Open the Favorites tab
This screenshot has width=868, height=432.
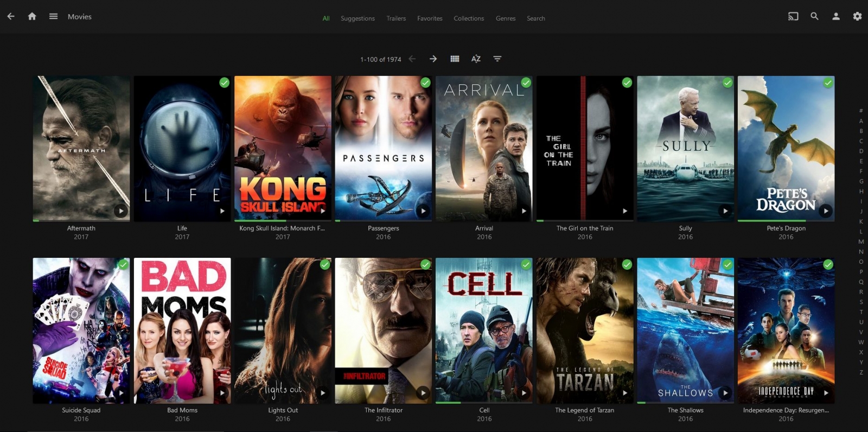click(x=430, y=18)
